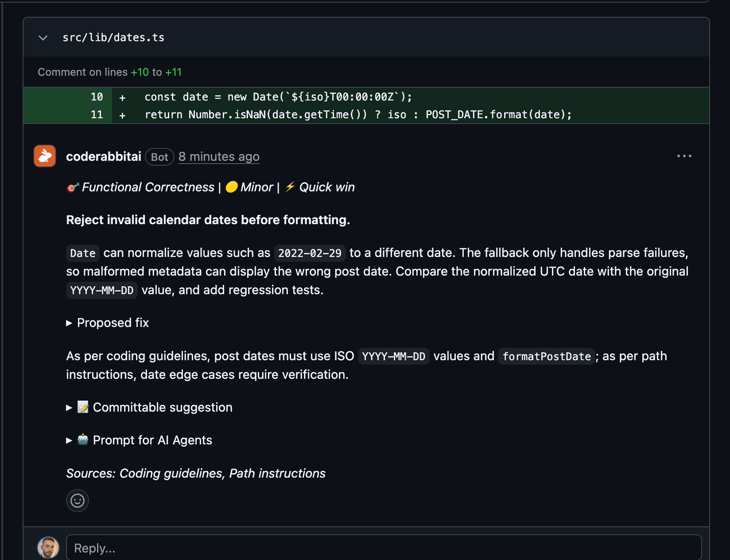Click the yellow Minor severity circle
The width and height of the screenshot is (730, 560).
(x=232, y=187)
